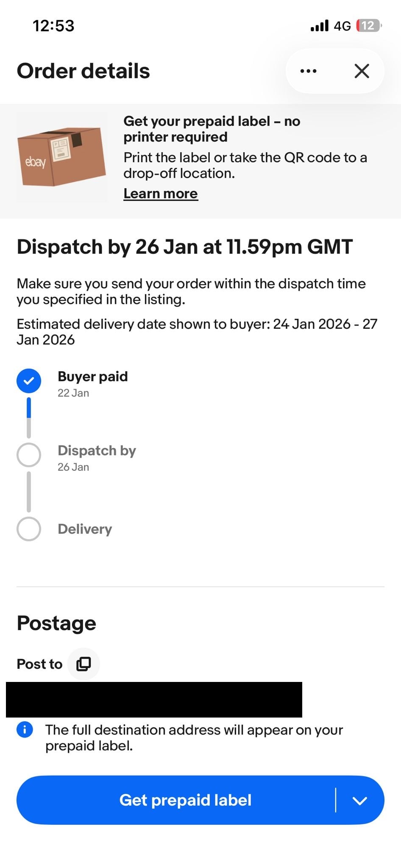401x868 pixels.
Task: Tap the battery indicator in status bar
Action: (369, 26)
